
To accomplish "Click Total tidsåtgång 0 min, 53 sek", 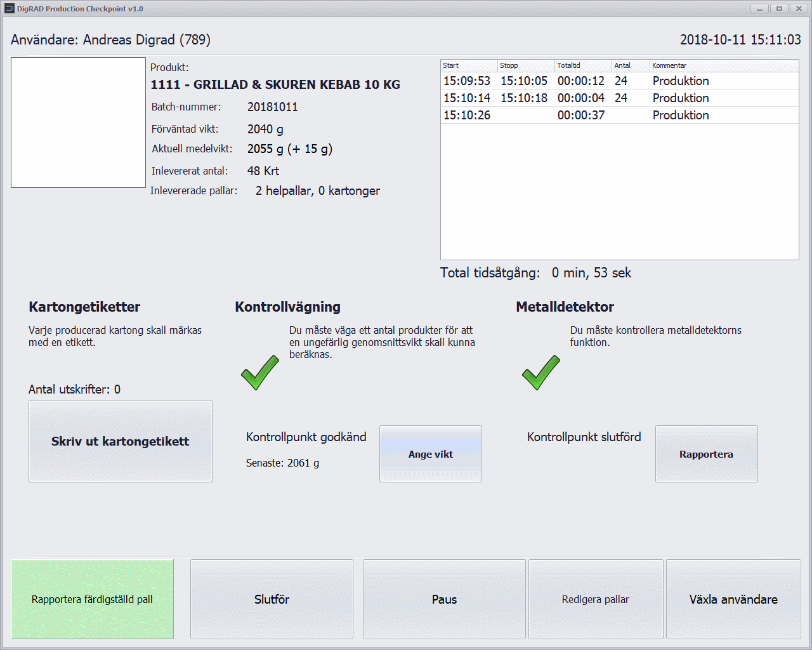I will tap(535, 273).
